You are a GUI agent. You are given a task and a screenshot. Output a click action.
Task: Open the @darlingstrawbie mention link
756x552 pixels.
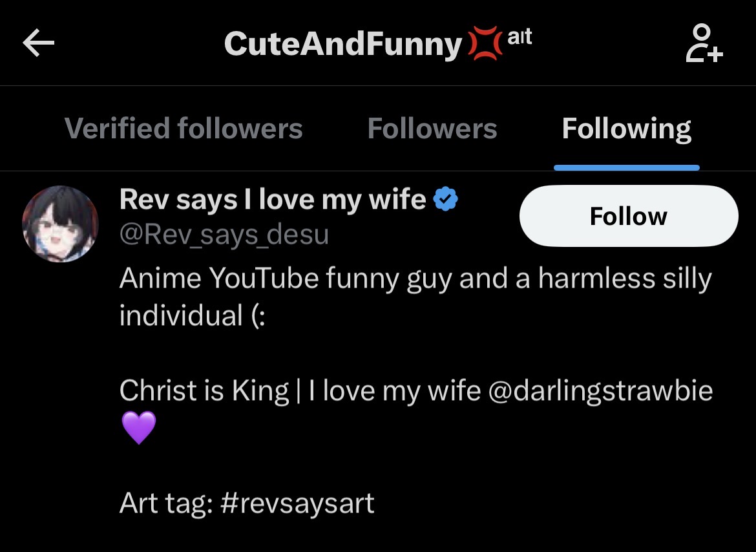(600, 390)
